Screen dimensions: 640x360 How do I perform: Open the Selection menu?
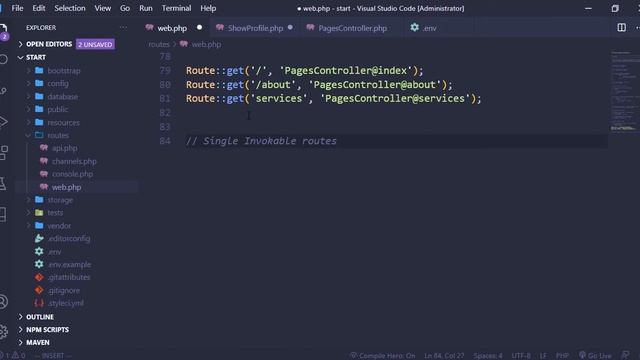70,8
